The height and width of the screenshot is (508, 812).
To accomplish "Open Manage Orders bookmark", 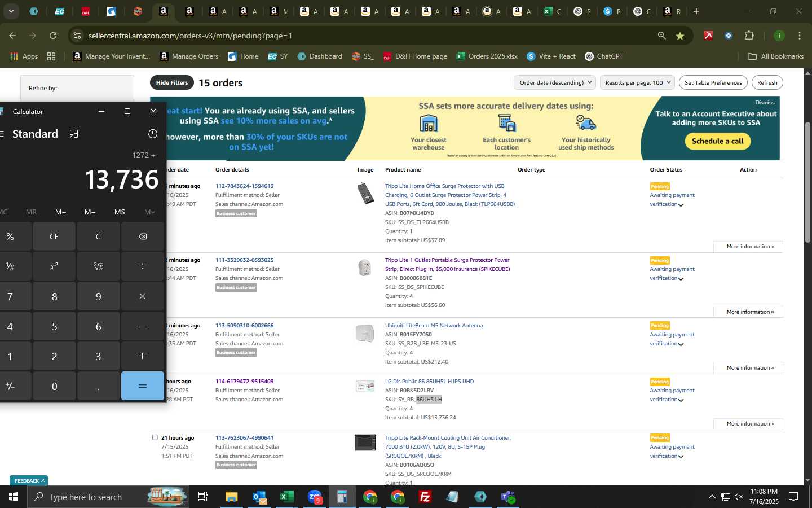I will (x=189, y=56).
